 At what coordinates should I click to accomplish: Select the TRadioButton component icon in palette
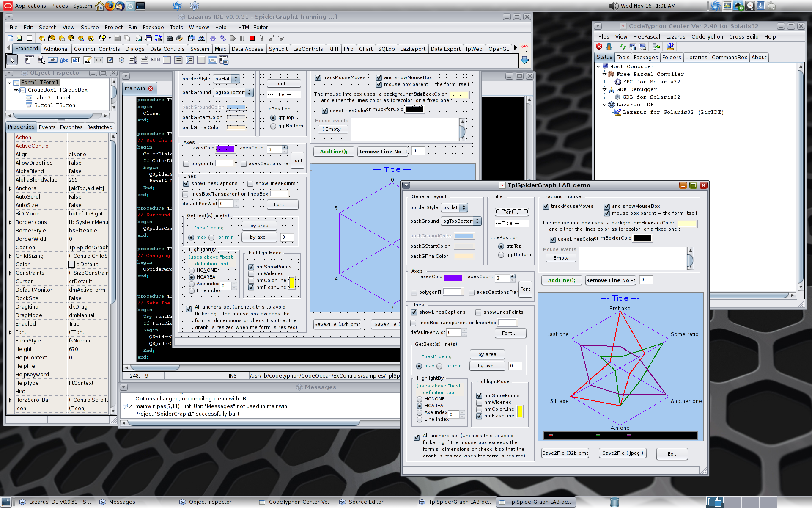[x=121, y=60]
